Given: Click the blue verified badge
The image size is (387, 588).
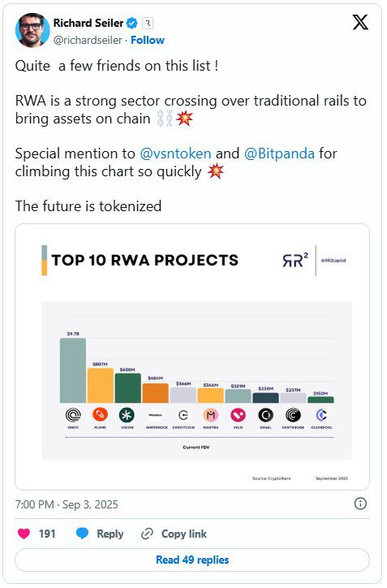Looking at the screenshot, I should point(131,24).
